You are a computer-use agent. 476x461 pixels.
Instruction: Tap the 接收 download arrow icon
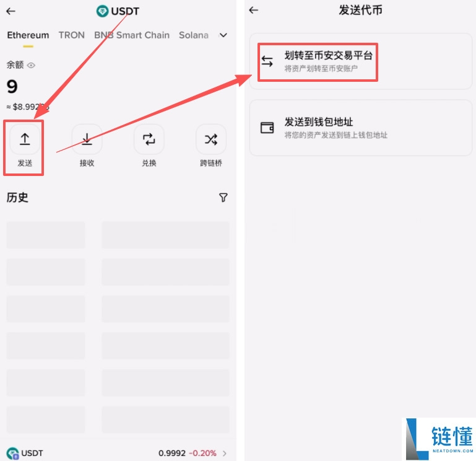[87, 139]
